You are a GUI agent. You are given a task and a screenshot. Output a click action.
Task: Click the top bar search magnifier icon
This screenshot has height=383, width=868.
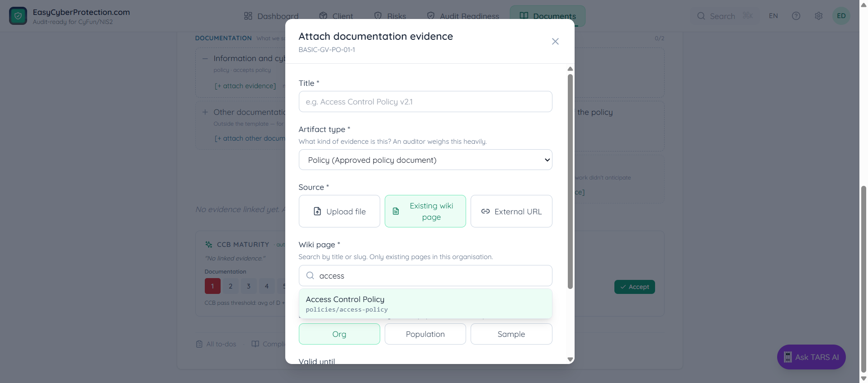[701, 16]
